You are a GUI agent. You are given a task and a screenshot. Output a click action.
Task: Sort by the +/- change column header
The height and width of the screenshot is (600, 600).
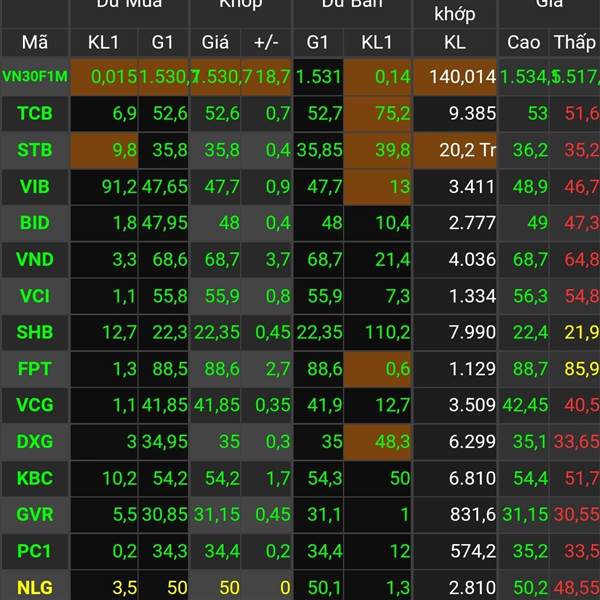coord(266,42)
